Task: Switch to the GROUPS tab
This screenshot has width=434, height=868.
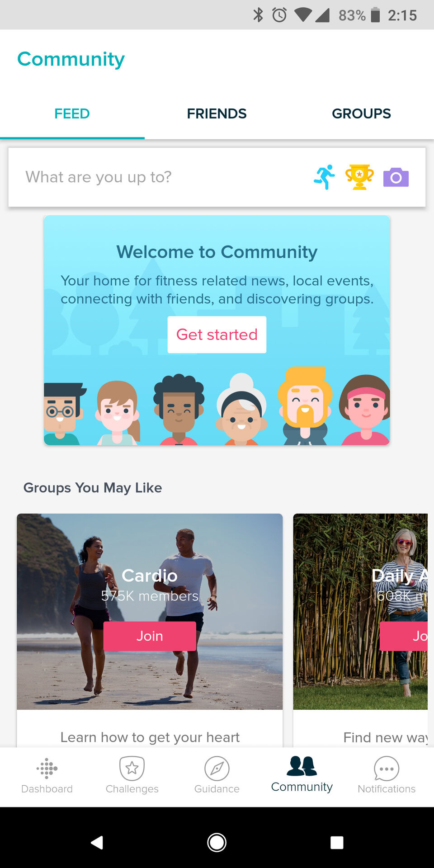Action: (x=362, y=113)
